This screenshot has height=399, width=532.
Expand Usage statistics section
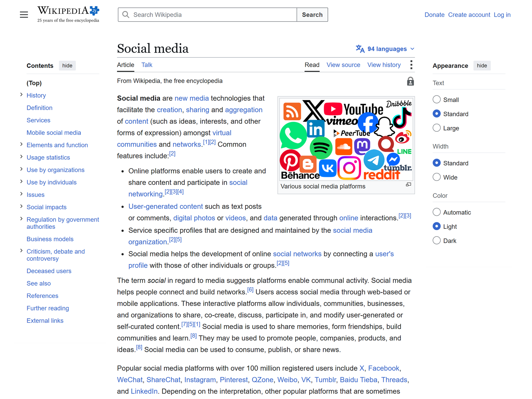[21, 157]
